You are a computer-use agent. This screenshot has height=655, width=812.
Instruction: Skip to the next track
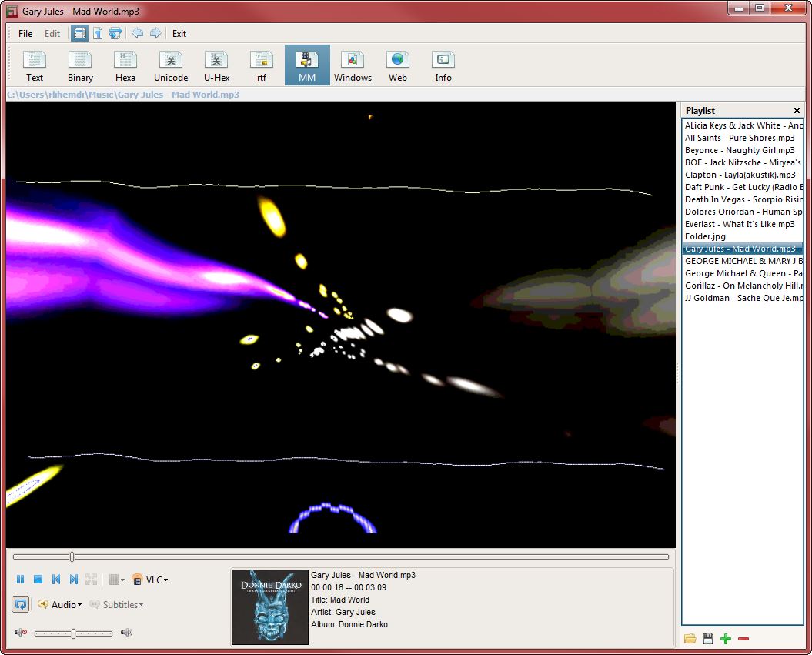click(74, 580)
